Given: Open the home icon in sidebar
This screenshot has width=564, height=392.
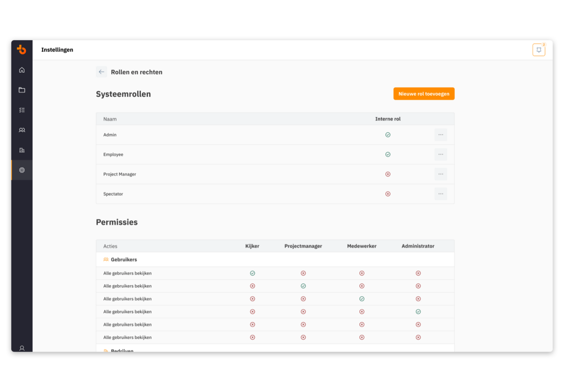Looking at the screenshot, I should click(x=22, y=70).
